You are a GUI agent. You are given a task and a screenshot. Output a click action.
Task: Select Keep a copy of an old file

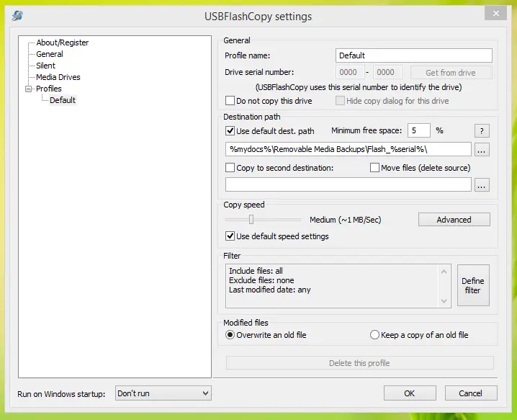(x=374, y=335)
